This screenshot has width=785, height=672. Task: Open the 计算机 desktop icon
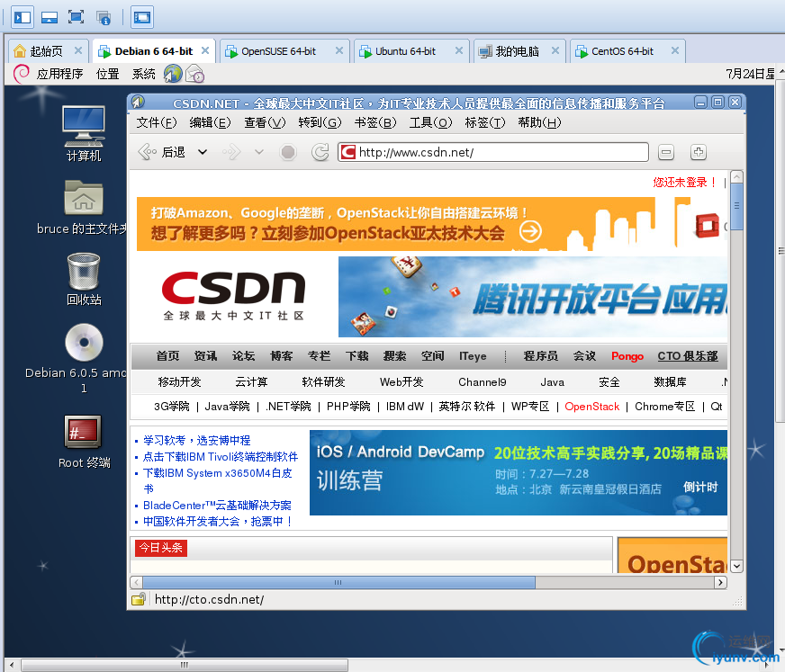pyautogui.click(x=84, y=134)
